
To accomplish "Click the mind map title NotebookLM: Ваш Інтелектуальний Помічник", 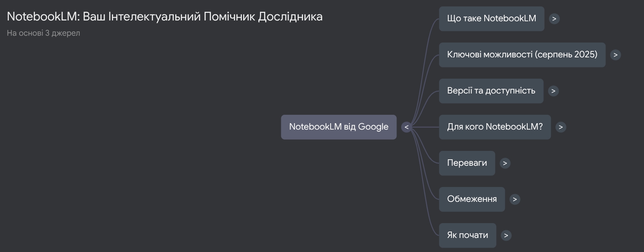I will 165,16.
